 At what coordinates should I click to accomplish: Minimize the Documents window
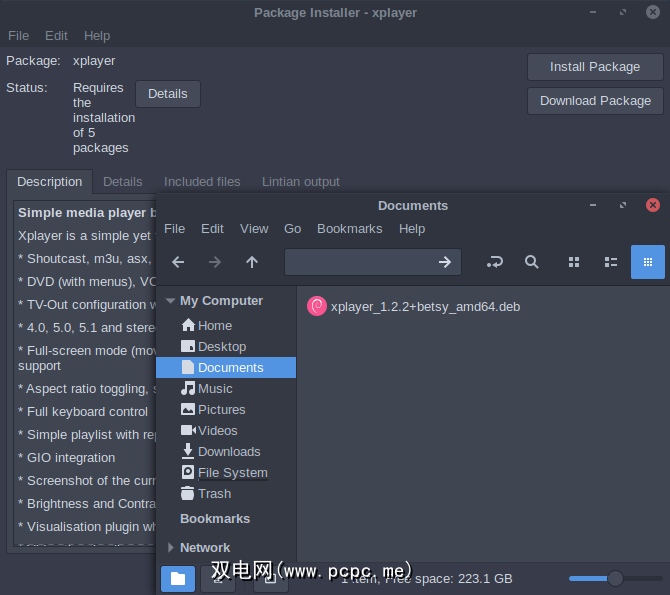coord(593,205)
